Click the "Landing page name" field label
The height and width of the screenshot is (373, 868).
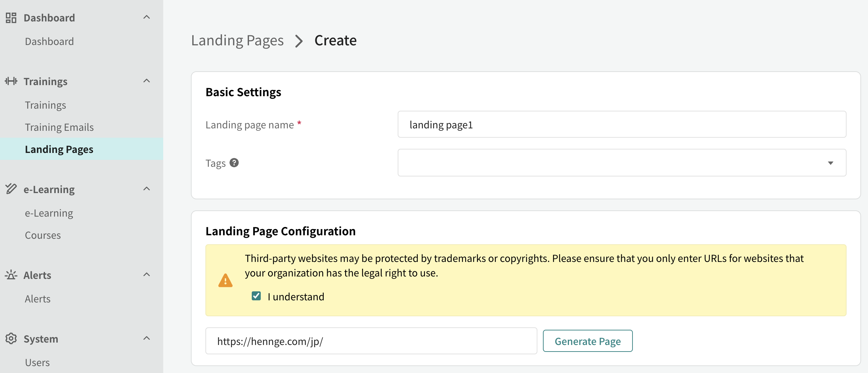point(250,125)
